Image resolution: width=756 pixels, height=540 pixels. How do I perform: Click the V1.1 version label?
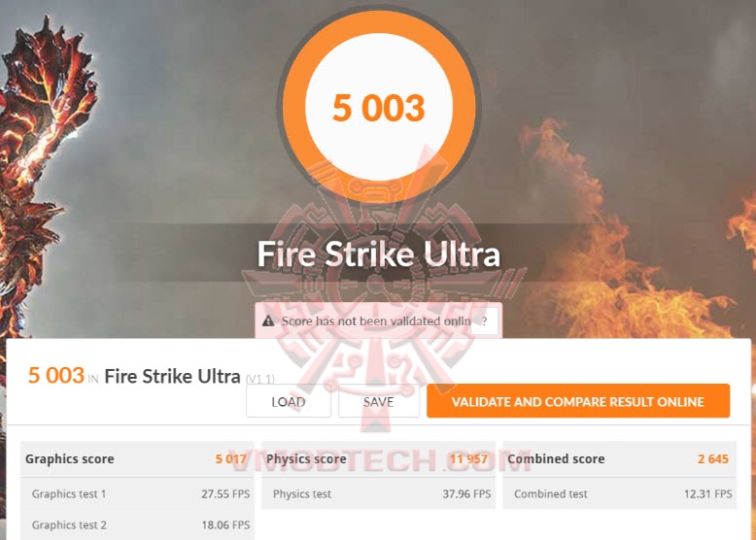[x=260, y=379]
